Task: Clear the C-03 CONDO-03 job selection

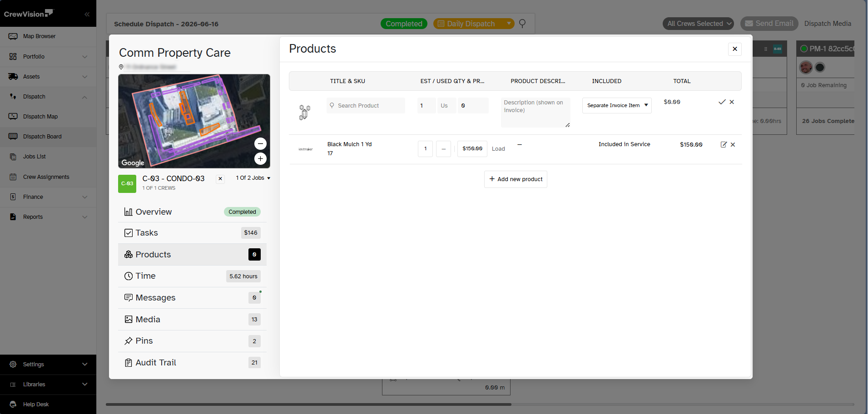Action: coord(220,179)
